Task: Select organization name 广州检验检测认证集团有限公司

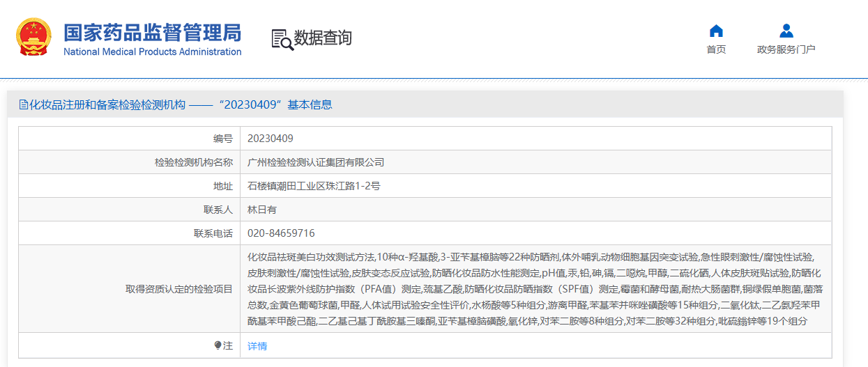Action: [316, 162]
